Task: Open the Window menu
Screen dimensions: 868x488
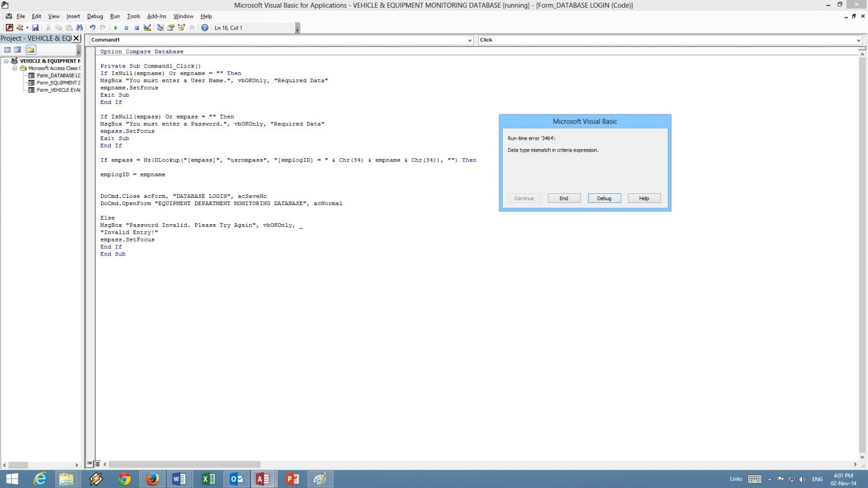Action: point(183,16)
